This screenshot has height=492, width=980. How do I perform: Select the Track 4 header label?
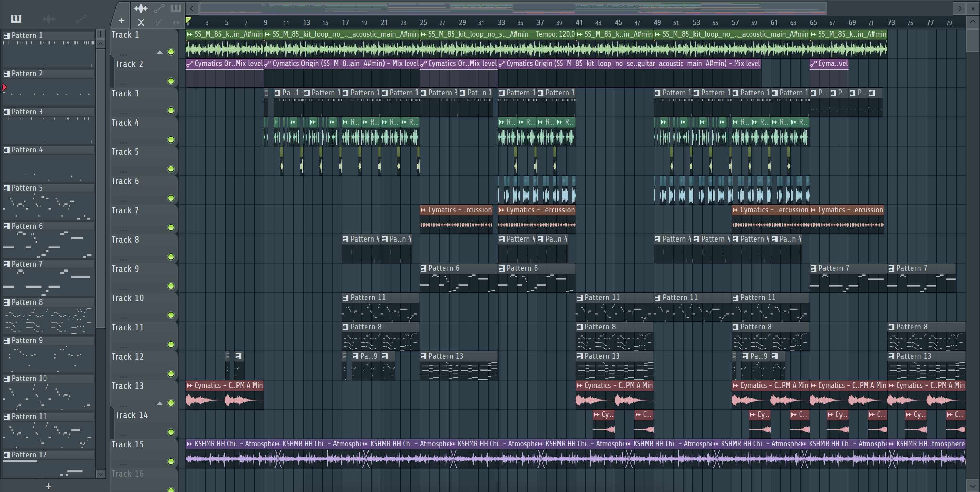(125, 122)
